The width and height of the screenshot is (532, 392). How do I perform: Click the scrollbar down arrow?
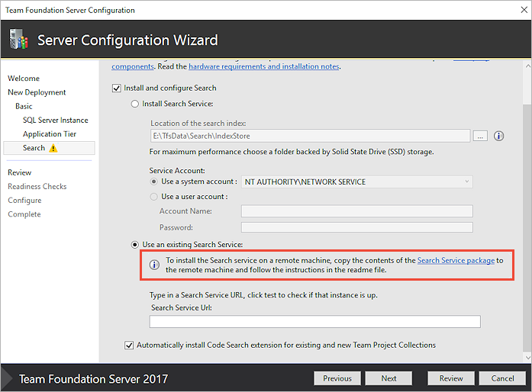point(527,357)
